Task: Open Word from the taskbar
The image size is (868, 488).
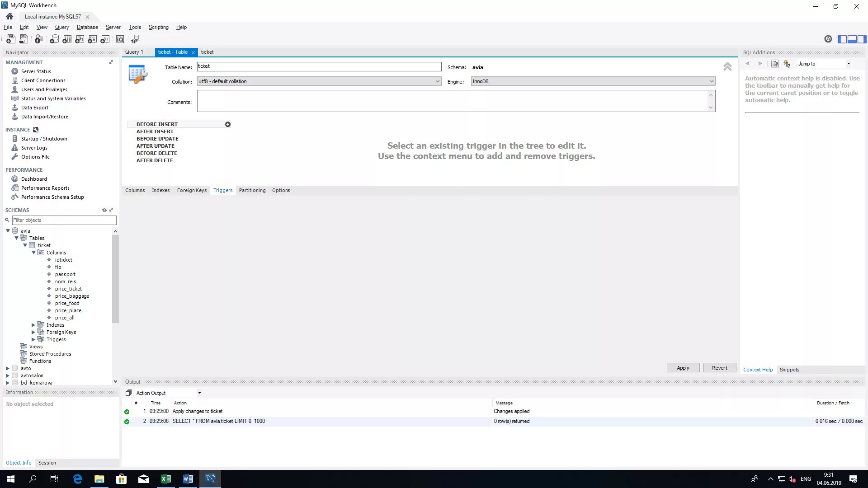Action: [x=188, y=479]
